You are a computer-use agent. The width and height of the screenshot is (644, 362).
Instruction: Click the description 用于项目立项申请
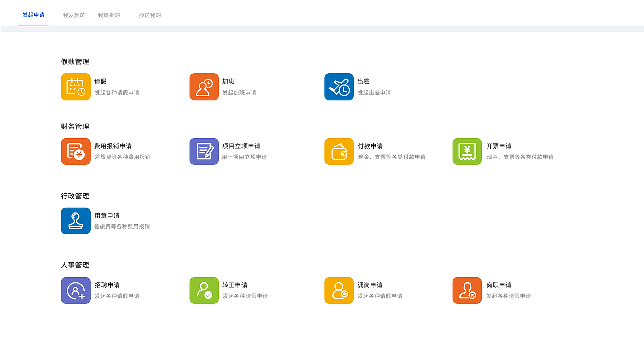[x=245, y=157]
